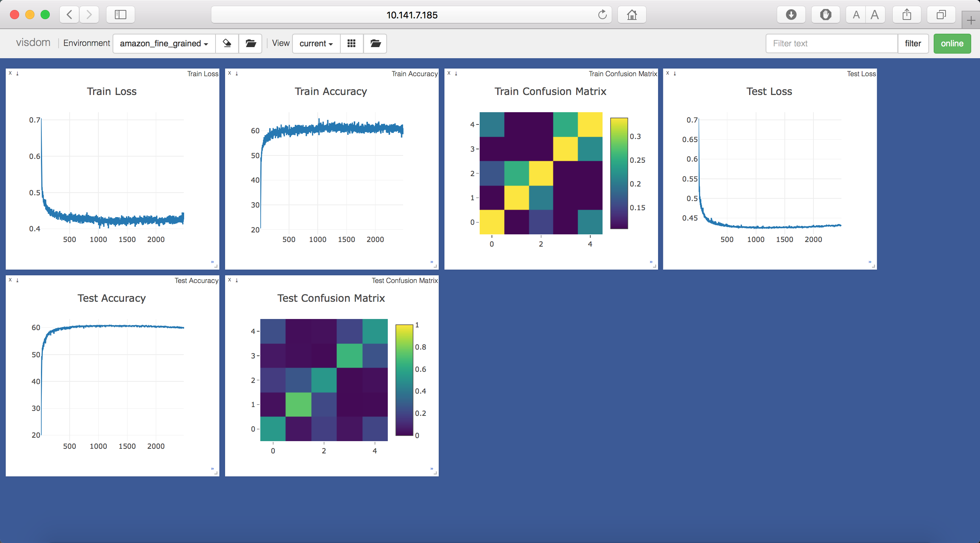Toggle the online connection status button

952,43
